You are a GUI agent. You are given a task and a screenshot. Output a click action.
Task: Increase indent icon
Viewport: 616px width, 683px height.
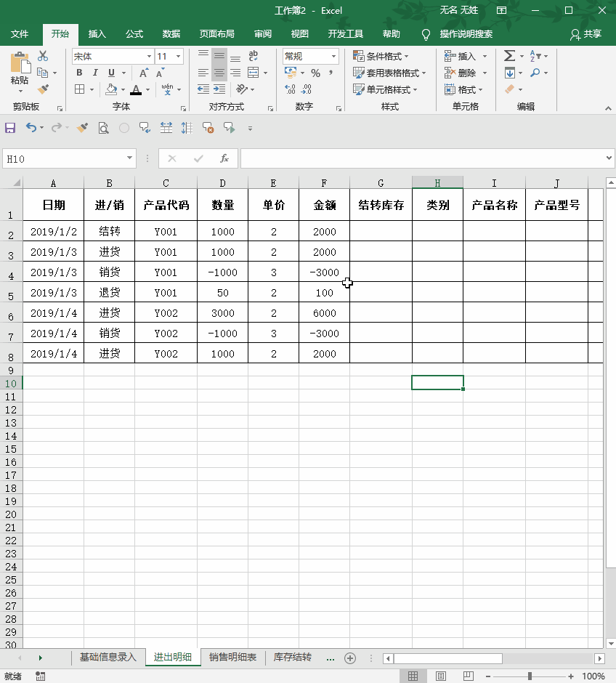(219, 89)
